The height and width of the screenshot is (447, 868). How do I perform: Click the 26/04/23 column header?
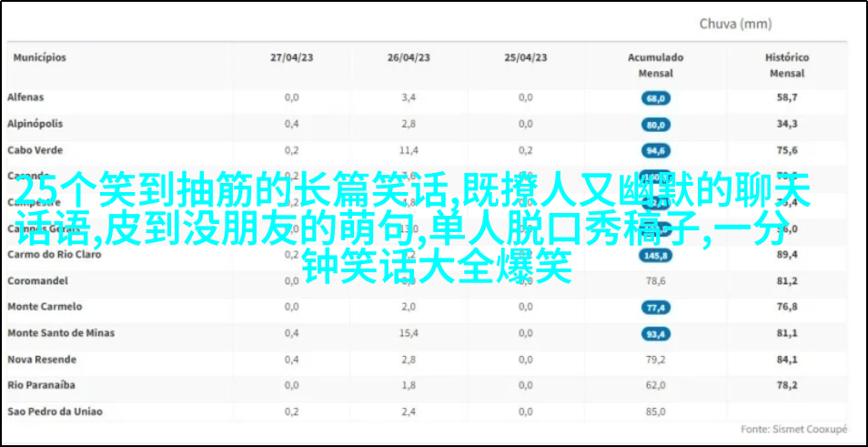point(409,57)
